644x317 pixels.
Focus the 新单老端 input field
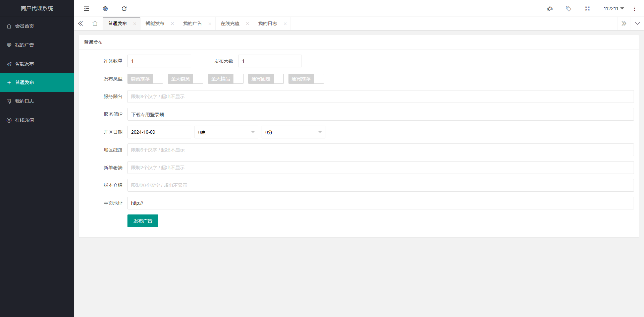381,168
